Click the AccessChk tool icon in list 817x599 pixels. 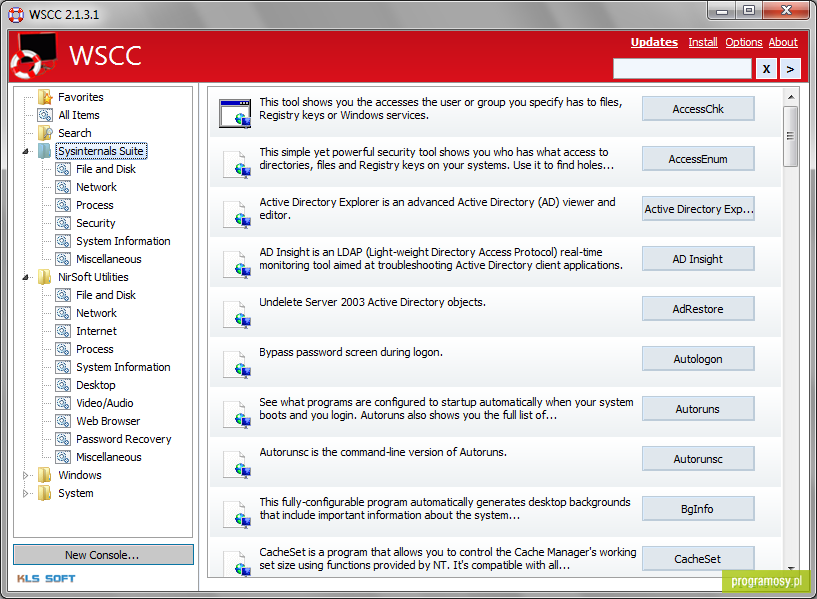235,113
